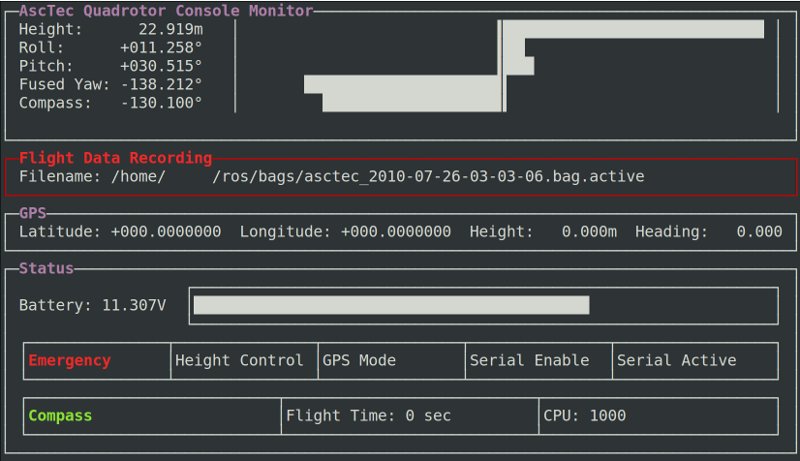Click the Longitude value
The height and width of the screenshot is (461, 800).
pos(396,232)
